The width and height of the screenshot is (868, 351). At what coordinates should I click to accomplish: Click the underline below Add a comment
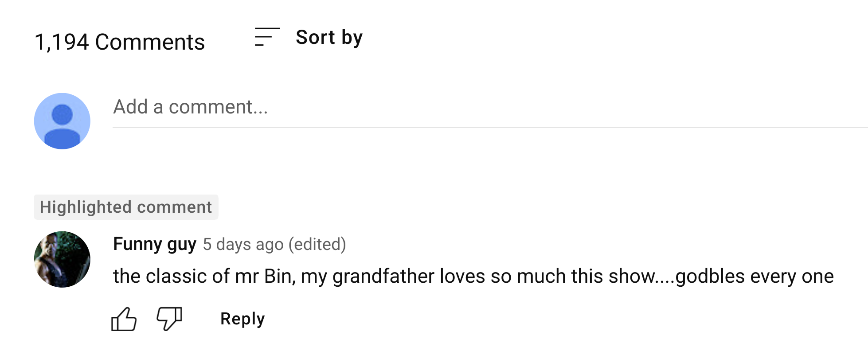[x=490, y=127]
